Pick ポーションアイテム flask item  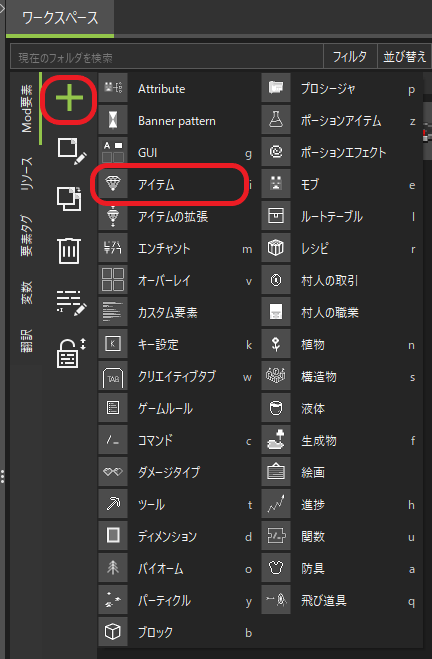[340, 121]
